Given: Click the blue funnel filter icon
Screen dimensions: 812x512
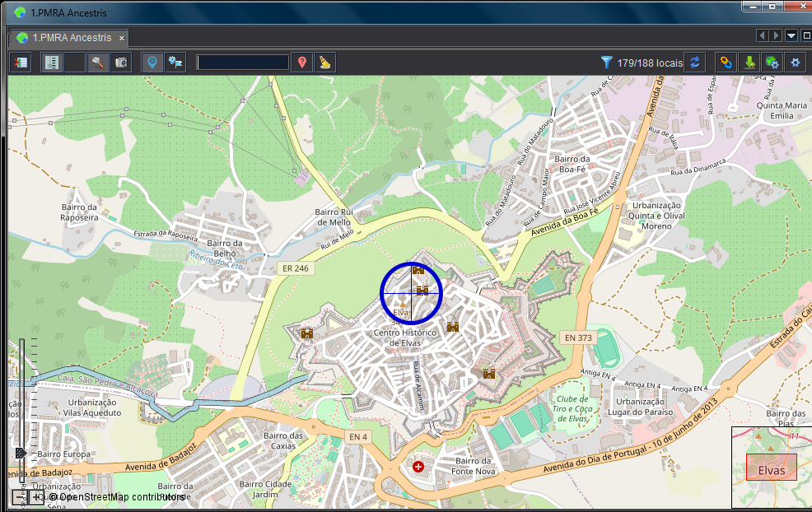Looking at the screenshot, I should click(607, 63).
